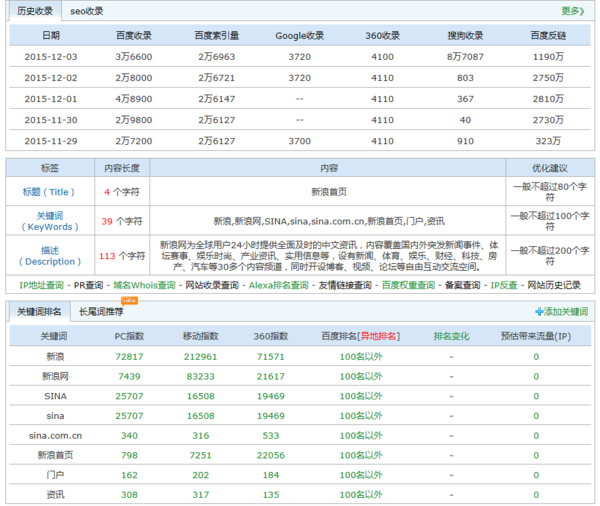
Task: Click the title content 新浪首页 cell
Action: (329, 192)
